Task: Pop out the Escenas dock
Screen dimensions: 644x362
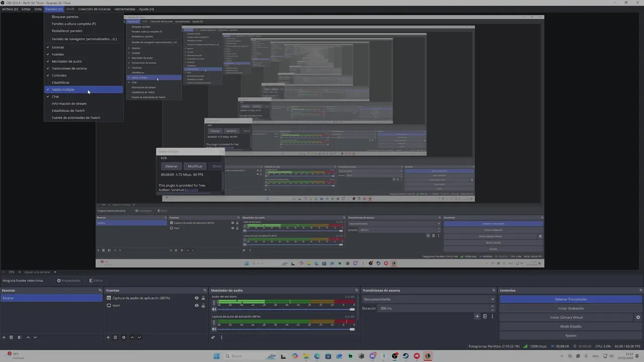Action: (100, 290)
